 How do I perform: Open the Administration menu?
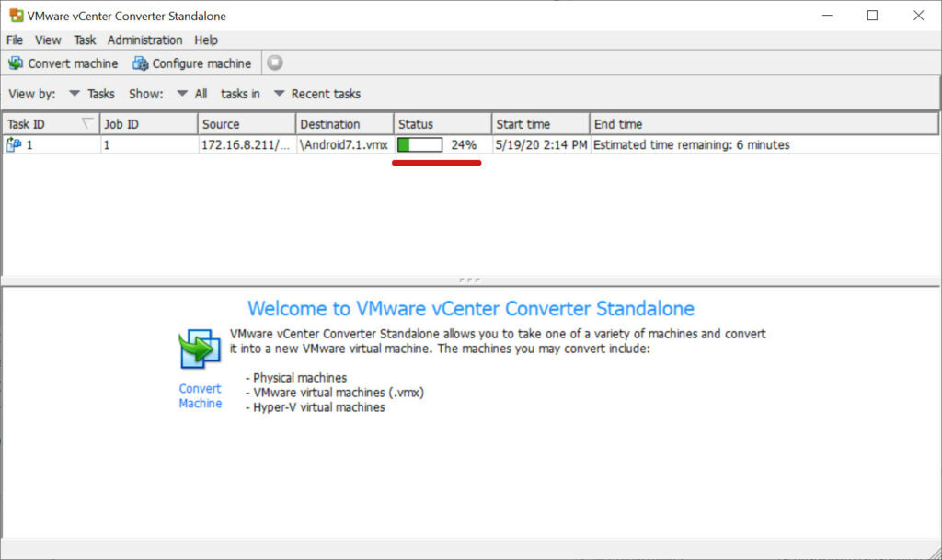click(x=144, y=40)
